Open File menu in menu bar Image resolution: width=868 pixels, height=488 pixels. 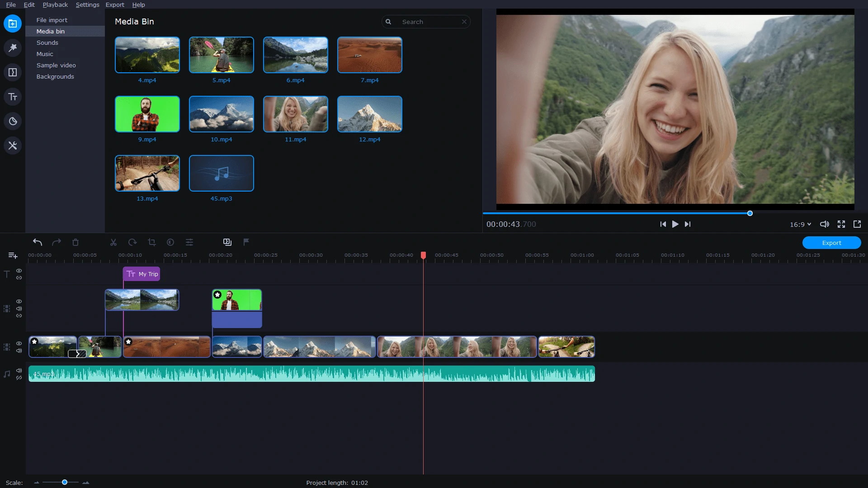[11, 5]
